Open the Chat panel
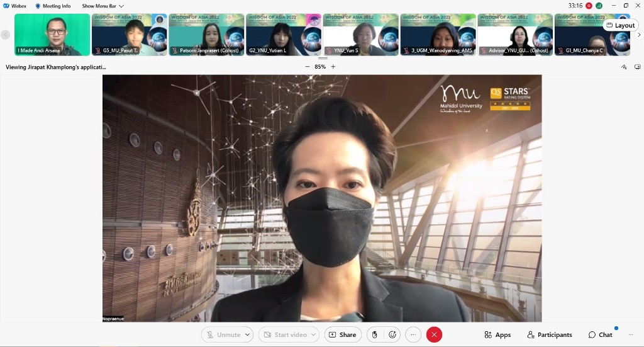Screen dimensions: 644x347 pos(601,335)
